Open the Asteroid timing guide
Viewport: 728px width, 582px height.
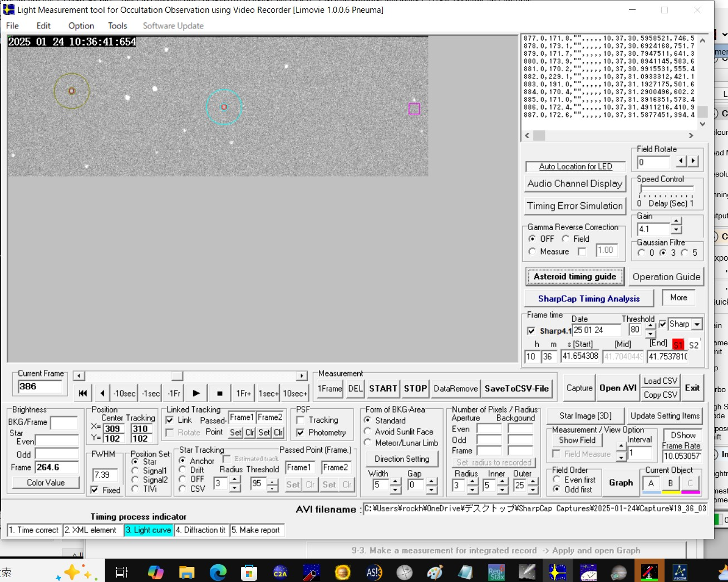tap(574, 277)
